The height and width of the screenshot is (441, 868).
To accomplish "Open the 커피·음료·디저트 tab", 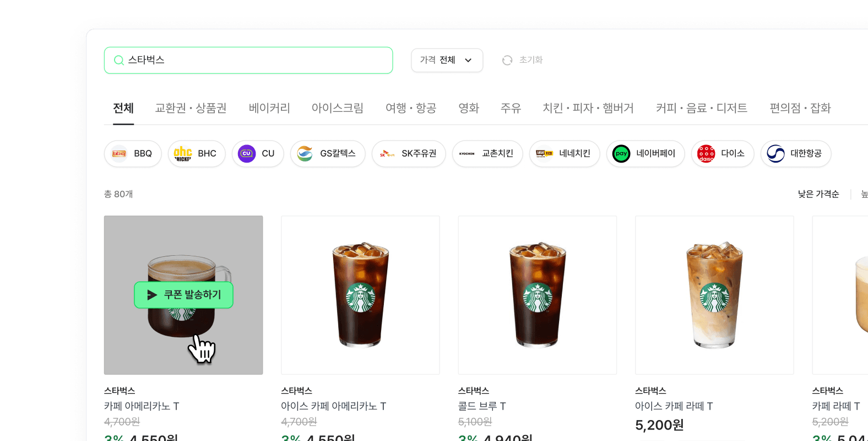I will pos(702,108).
